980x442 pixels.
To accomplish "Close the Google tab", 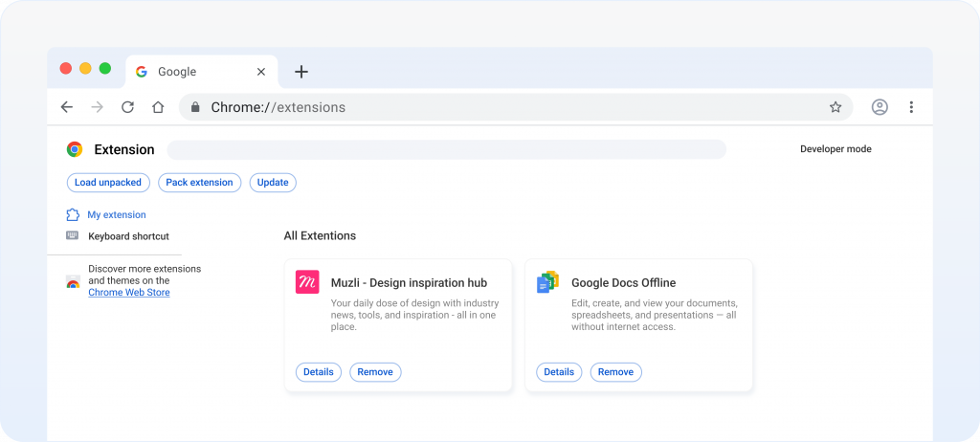I will [261, 72].
